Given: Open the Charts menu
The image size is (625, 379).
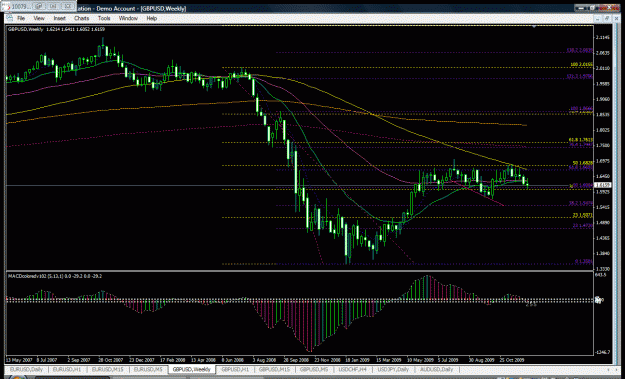Looking at the screenshot, I should (81, 18).
